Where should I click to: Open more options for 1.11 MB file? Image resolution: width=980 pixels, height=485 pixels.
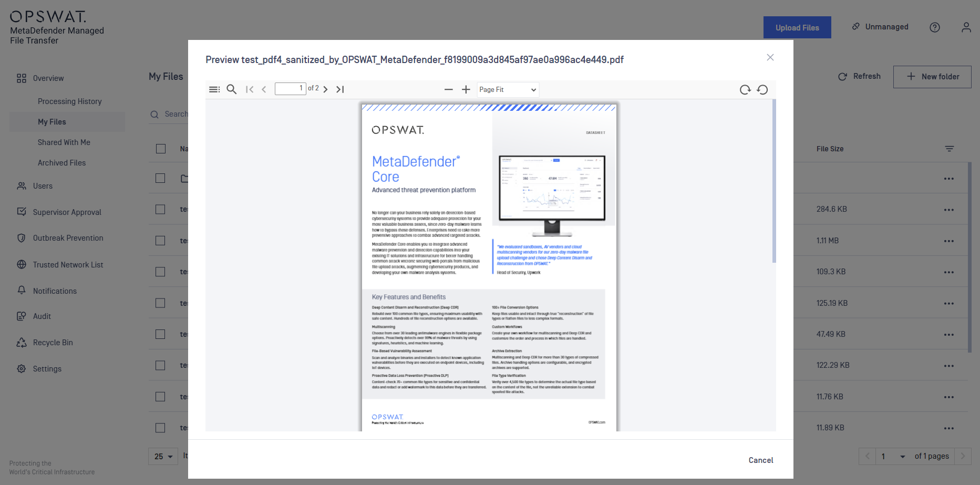click(949, 241)
